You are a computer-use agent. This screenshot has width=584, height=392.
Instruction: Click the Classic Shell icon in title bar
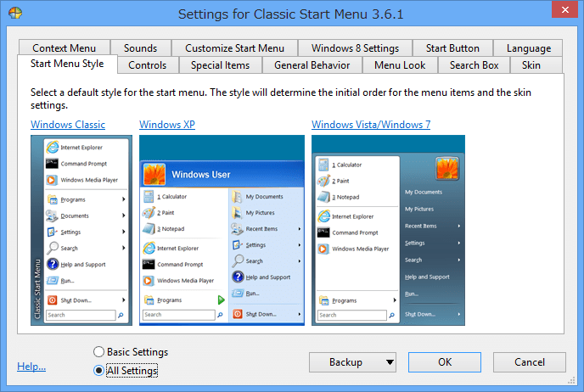15,14
